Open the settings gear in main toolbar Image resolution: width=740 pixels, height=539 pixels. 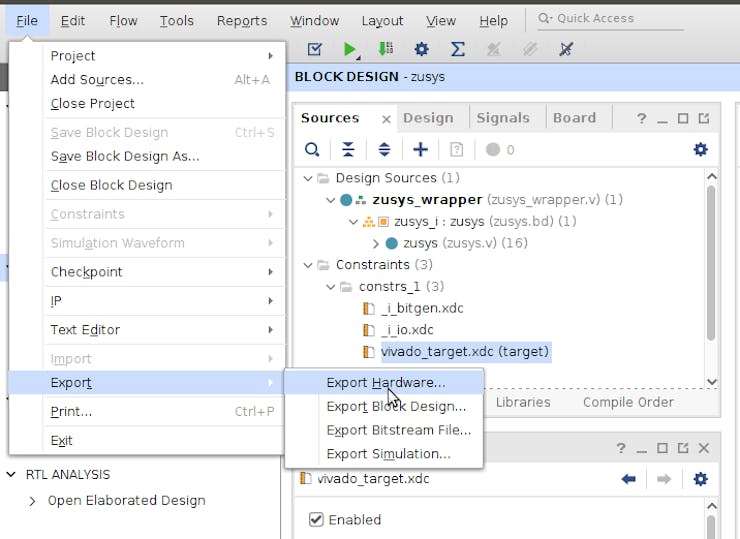pyautogui.click(x=421, y=49)
